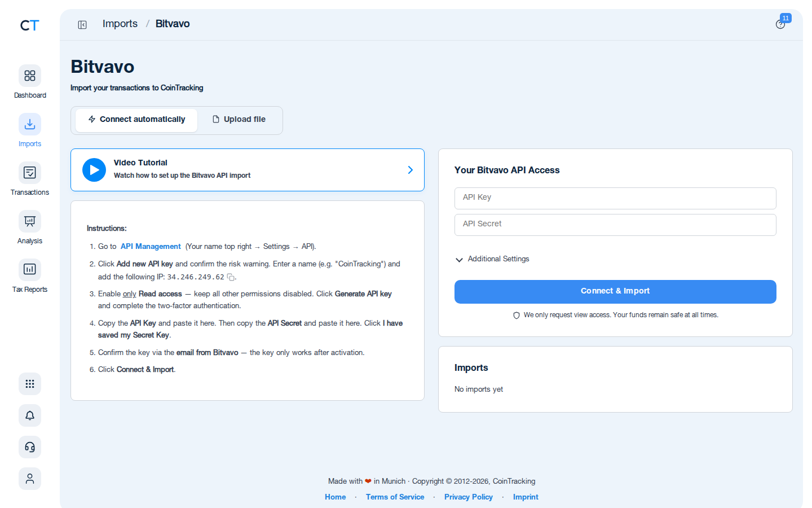Switch to Upload file tab
This screenshot has height=508, width=812.
pos(239,120)
